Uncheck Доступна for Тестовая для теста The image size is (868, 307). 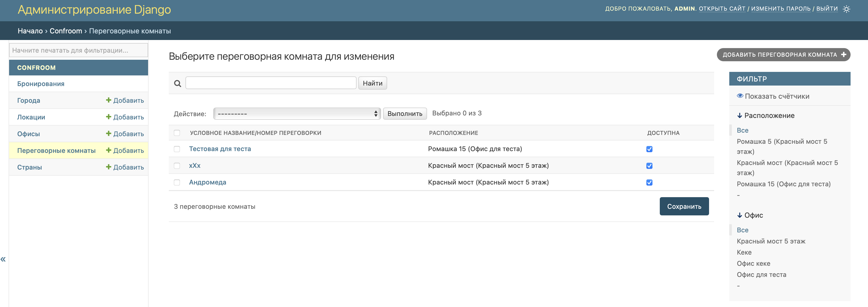click(649, 149)
